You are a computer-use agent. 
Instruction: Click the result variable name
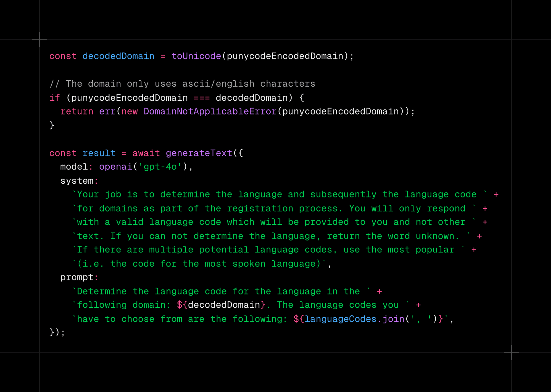pos(99,153)
